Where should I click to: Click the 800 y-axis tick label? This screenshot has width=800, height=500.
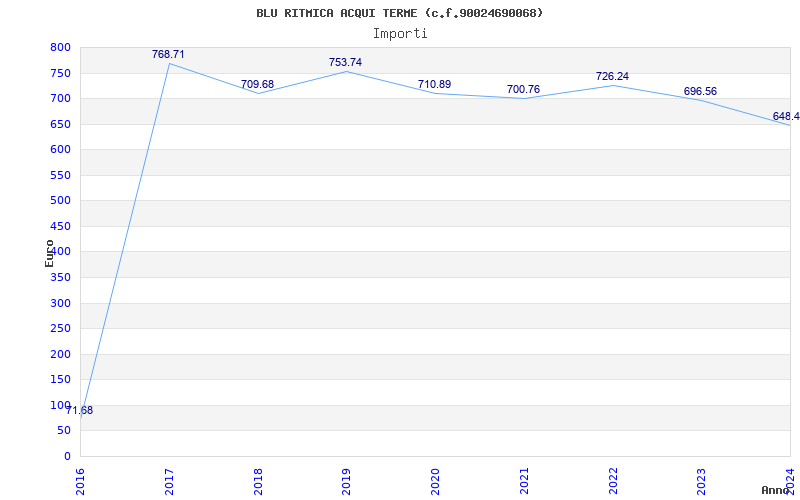point(60,48)
